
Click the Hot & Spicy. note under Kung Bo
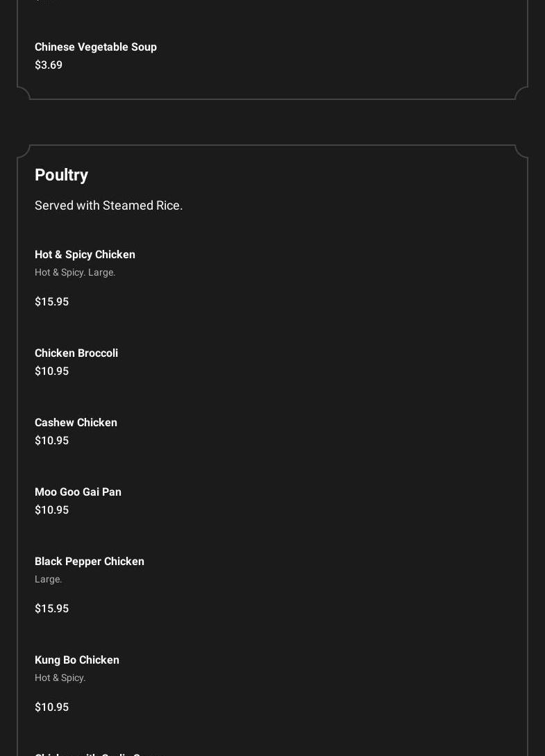[x=60, y=678]
